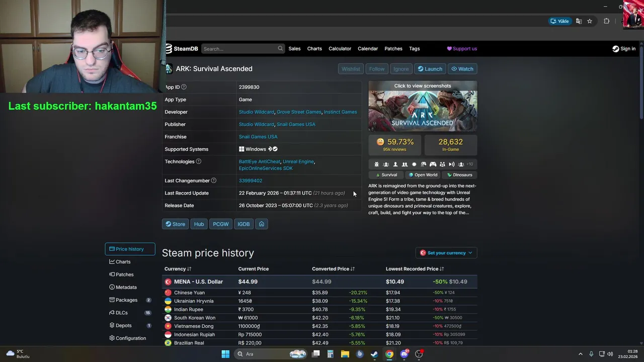Screen dimensions: 644x362
Task: Click the play-with-sound-waves feature icon
Action: [x=452, y=164]
